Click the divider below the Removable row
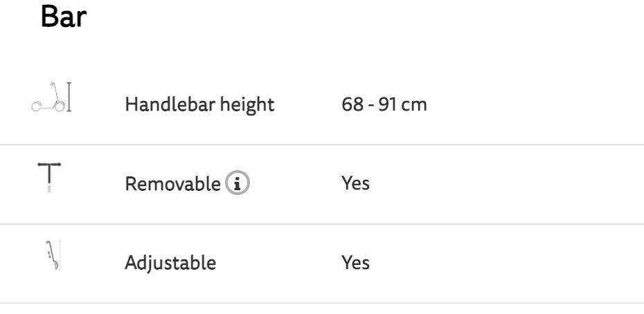The height and width of the screenshot is (314, 644). [x=322, y=224]
